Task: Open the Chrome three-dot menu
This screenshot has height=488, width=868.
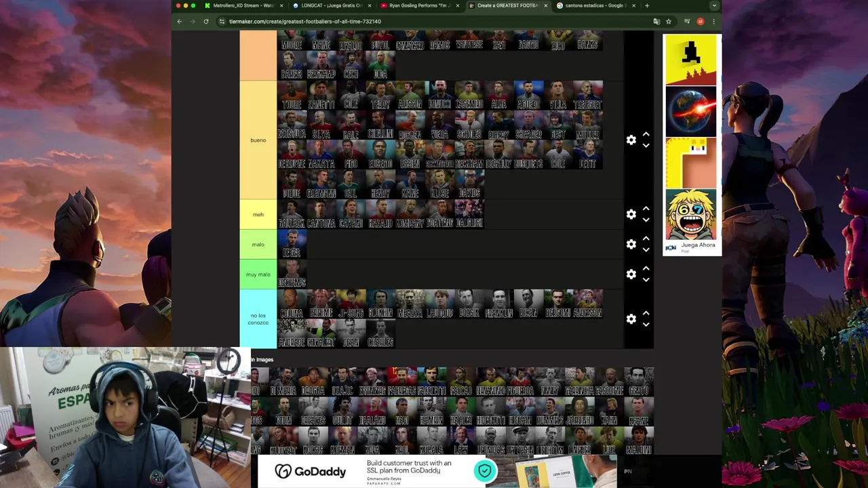Action: pyautogui.click(x=713, y=21)
